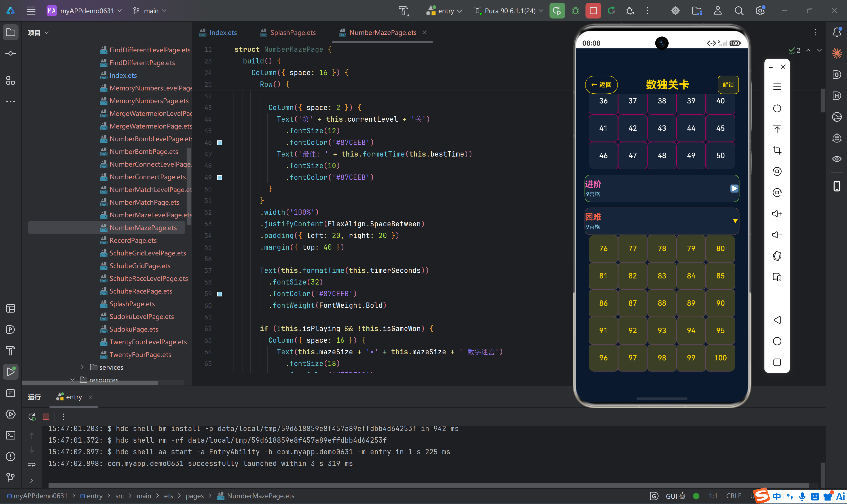
Task: Open the Pura 90 device dropdown
Action: [508, 11]
